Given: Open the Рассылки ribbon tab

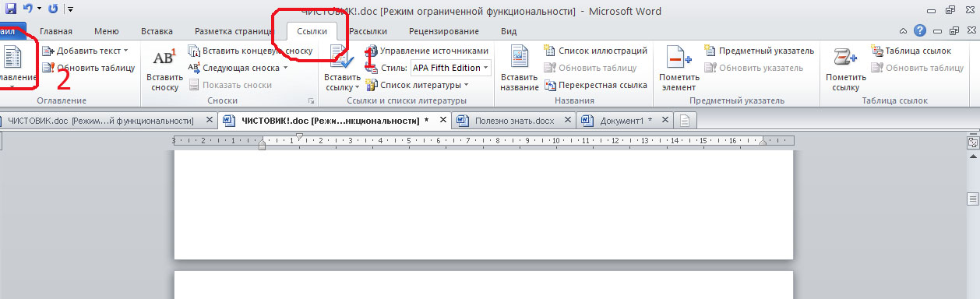Looking at the screenshot, I should tap(368, 32).
